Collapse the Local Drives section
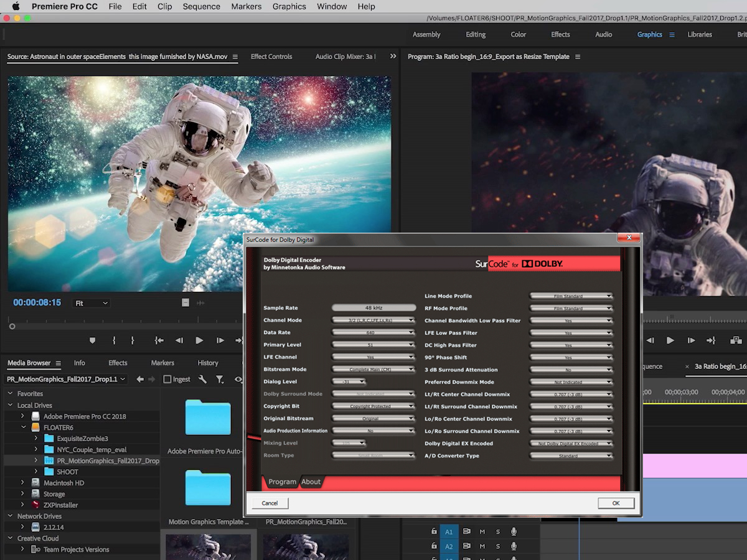This screenshot has height=560, width=747. point(10,405)
